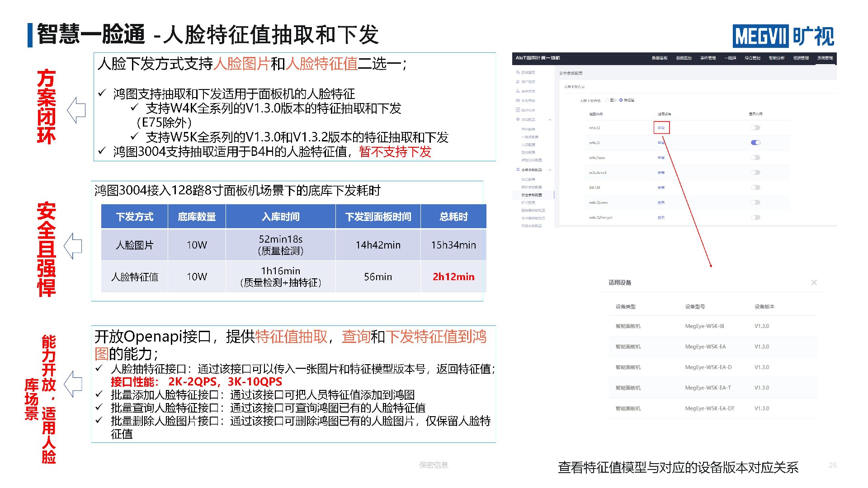This screenshot has height=488, width=868.
Task: Close the 适用设备 dialog
Action: click(814, 282)
